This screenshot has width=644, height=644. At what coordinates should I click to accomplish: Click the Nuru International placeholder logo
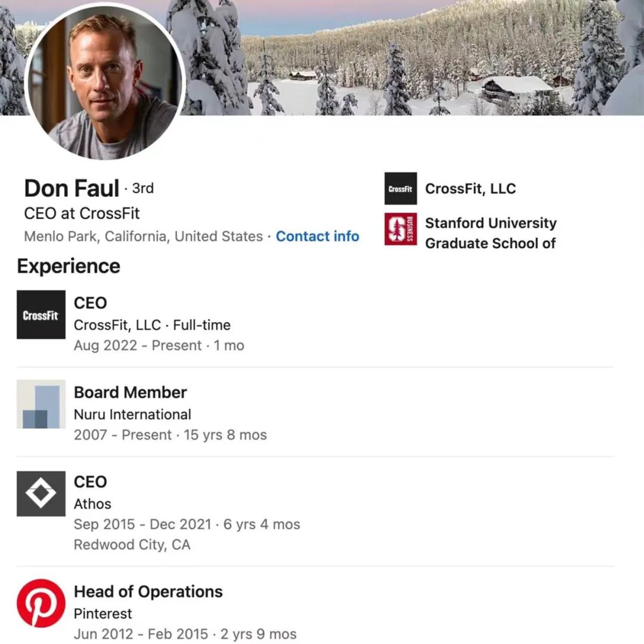click(x=41, y=404)
